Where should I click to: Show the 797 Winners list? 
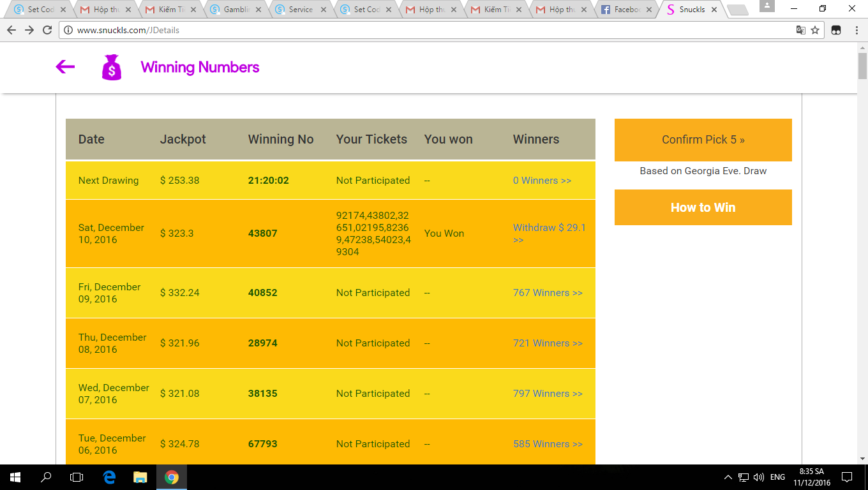point(548,394)
